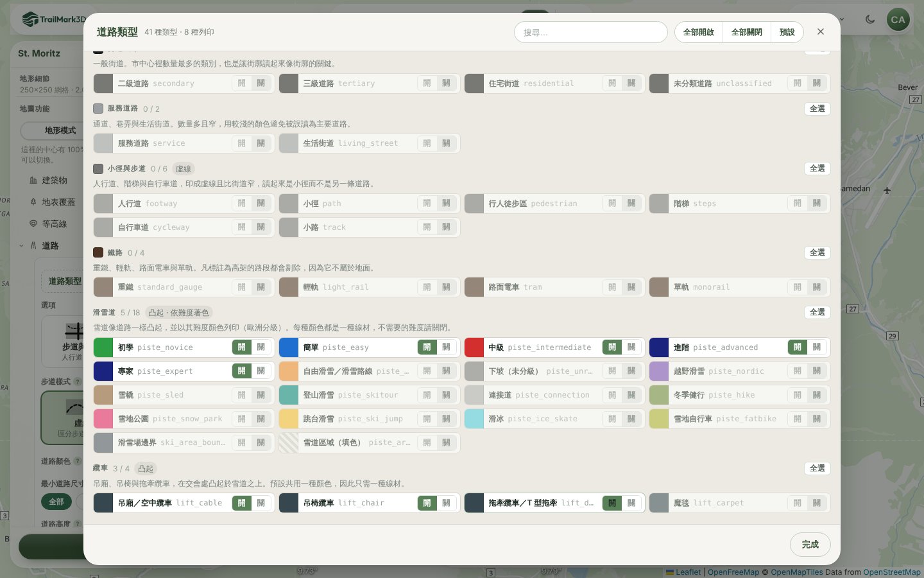The width and height of the screenshot is (924, 578).
Task: Click the OpenFreeMap attribution link
Action: tap(733, 572)
